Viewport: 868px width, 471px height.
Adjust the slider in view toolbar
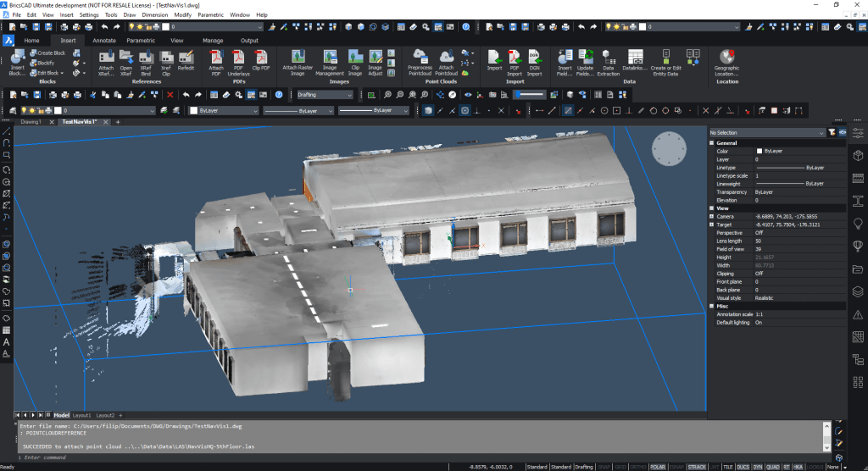pyautogui.click(x=529, y=95)
